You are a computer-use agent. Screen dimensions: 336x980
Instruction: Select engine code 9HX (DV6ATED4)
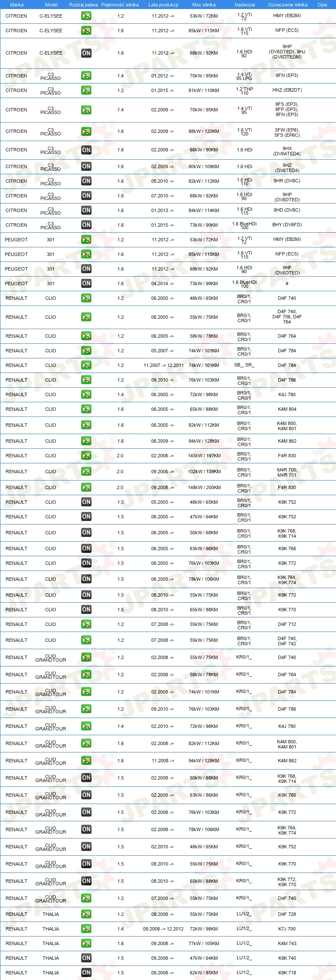tap(287, 151)
